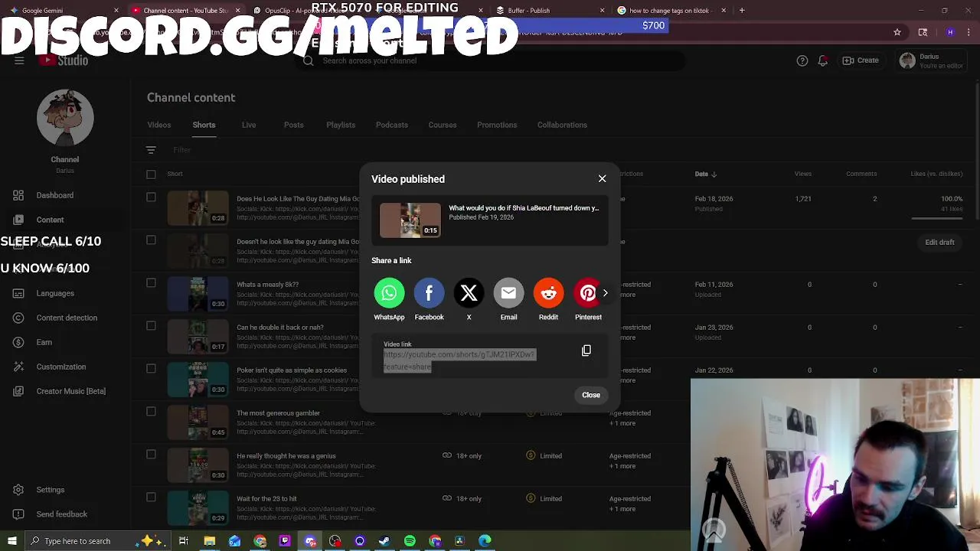The width and height of the screenshot is (980, 551).
Task: Share the video on X
Action: pyautogui.click(x=469, y=293)
